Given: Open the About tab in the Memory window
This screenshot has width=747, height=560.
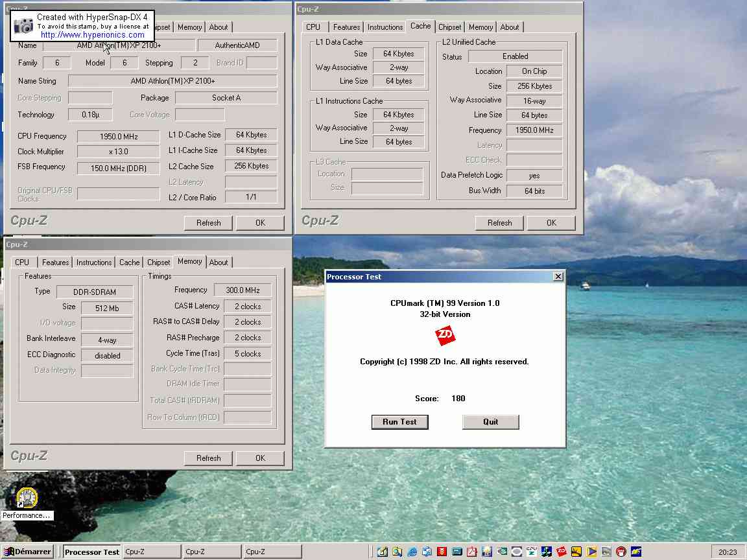Looking at the screenshot, I should pyautogui.click(x=218, y=262).
